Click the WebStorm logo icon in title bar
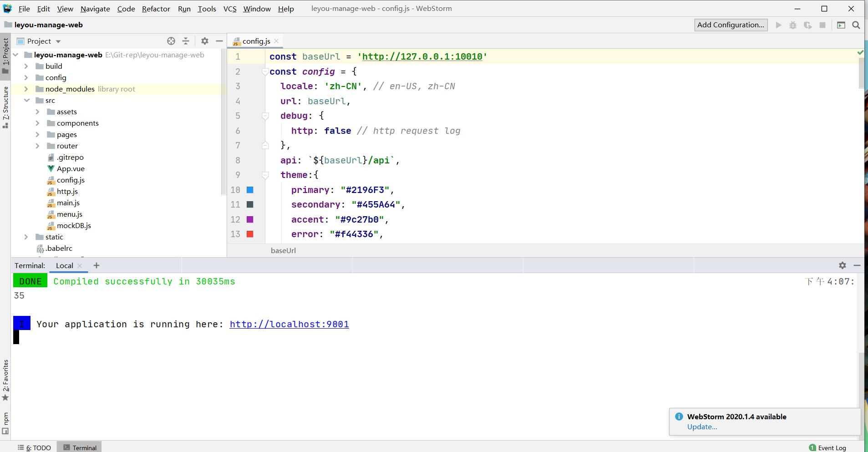868x452 pixels. [7, 8]
